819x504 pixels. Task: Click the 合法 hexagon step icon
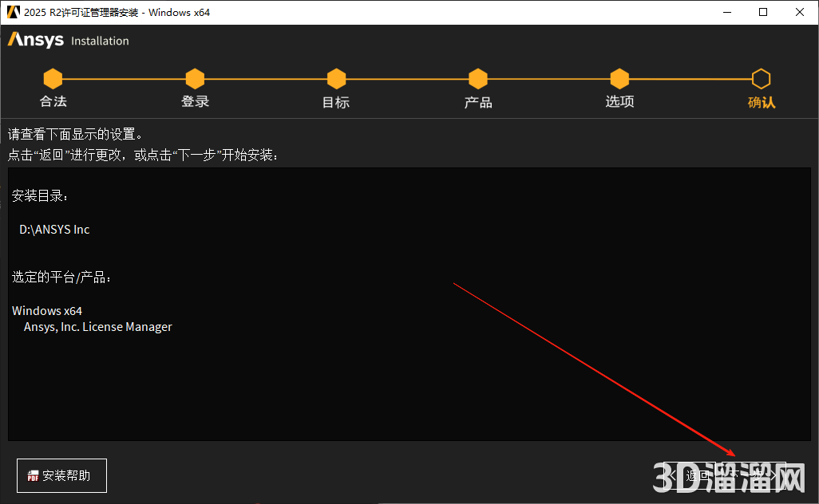53,77
